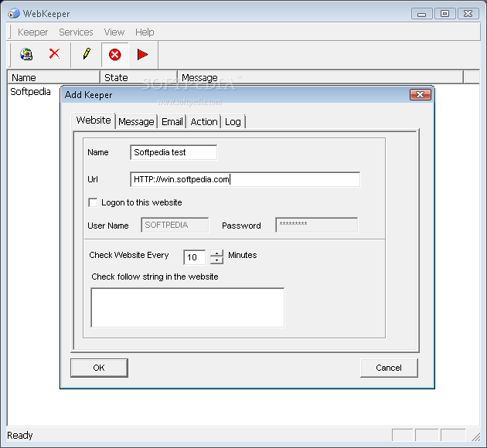
Task: Sort by the Name column header
Action: [53, 77]
